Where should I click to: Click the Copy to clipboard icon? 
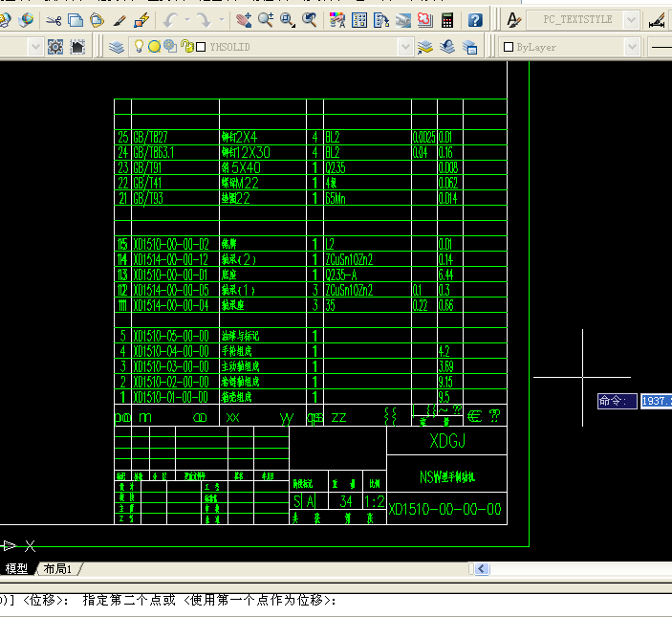pos(76,20)
